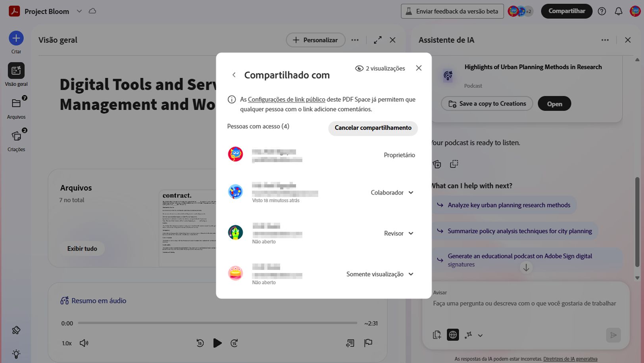Open the Visão geral more options menu
Image resolution: width=644 pixels, height=363 pixels.
[x=355, y=40]
